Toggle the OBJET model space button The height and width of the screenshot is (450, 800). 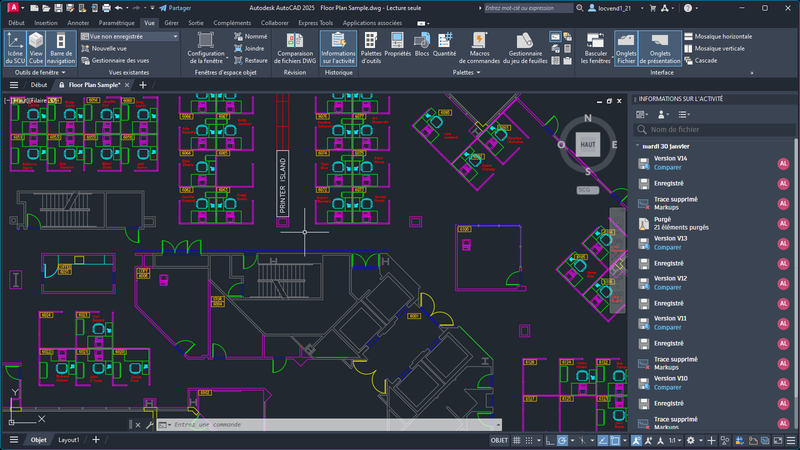click(499, 440)
